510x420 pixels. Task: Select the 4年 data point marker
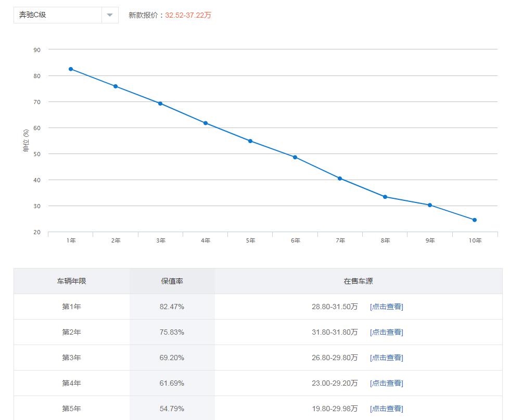pos(206,123)
